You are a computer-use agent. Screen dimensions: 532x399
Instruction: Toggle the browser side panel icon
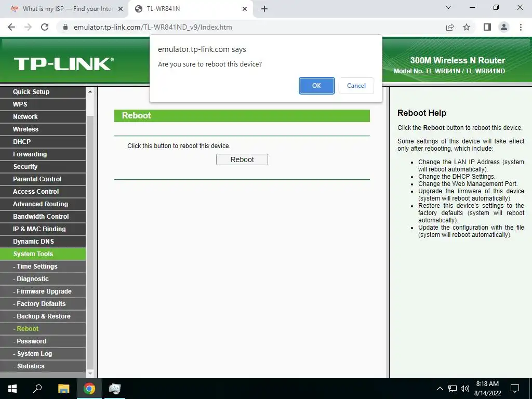click(x=487, y=27)
